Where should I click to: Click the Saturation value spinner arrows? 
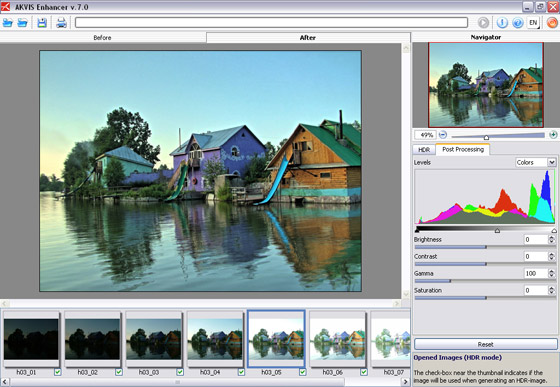click(552, 290)
